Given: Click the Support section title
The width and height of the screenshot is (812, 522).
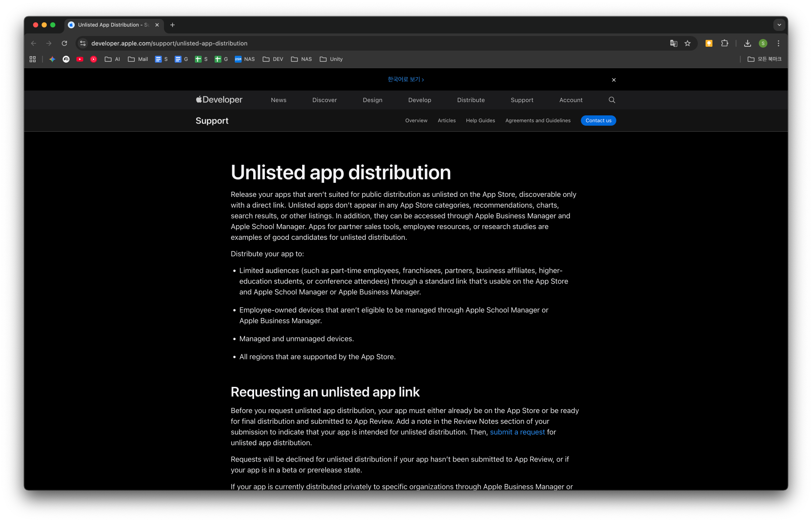Looking at the screenshot, I should 212,121.
